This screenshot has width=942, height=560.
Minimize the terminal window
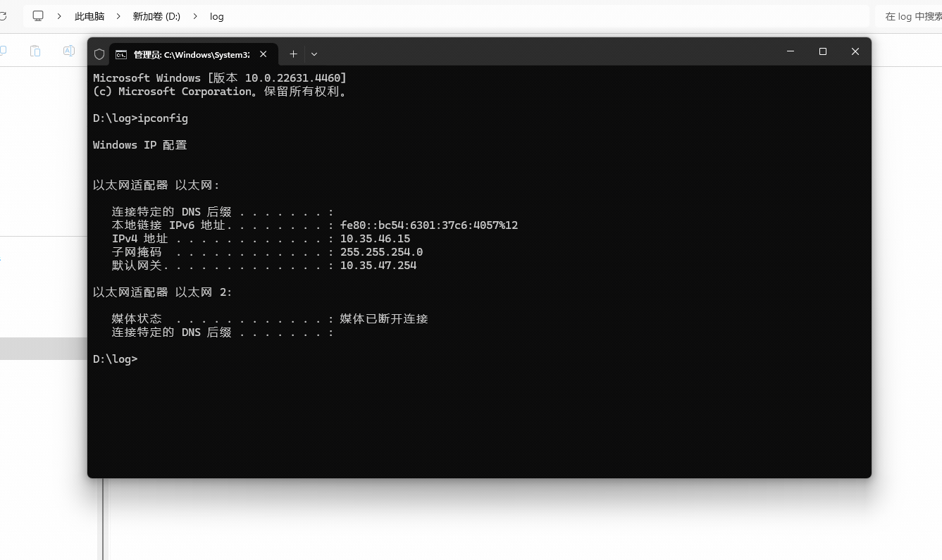tap(791, 51)
